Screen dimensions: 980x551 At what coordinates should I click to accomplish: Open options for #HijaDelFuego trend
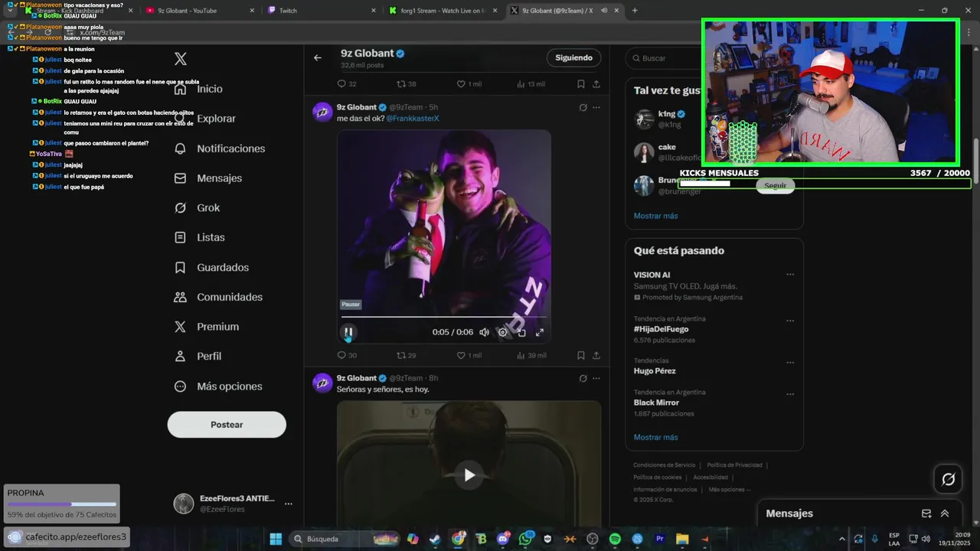tap(790, 321)
